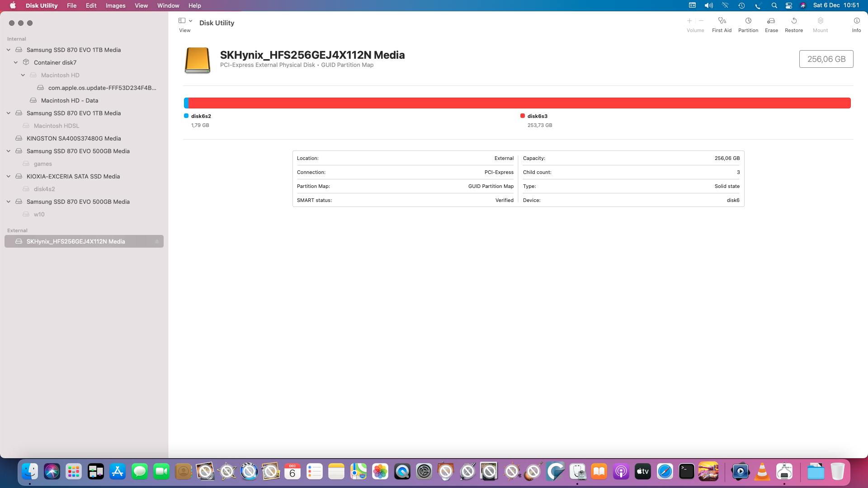868x488 pixels.
Task: Eject SKHynix disk via sidebar eject icon
Action: (157, 242)
